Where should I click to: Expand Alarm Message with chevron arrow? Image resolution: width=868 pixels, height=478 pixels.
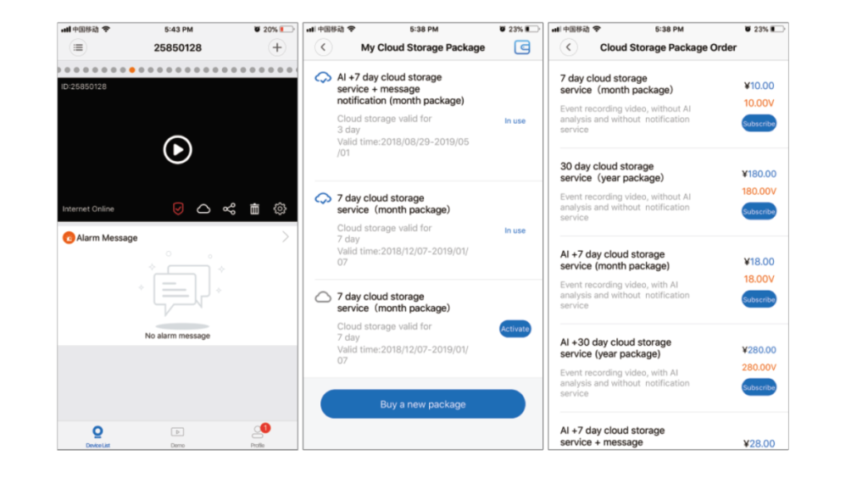point(285,237)
